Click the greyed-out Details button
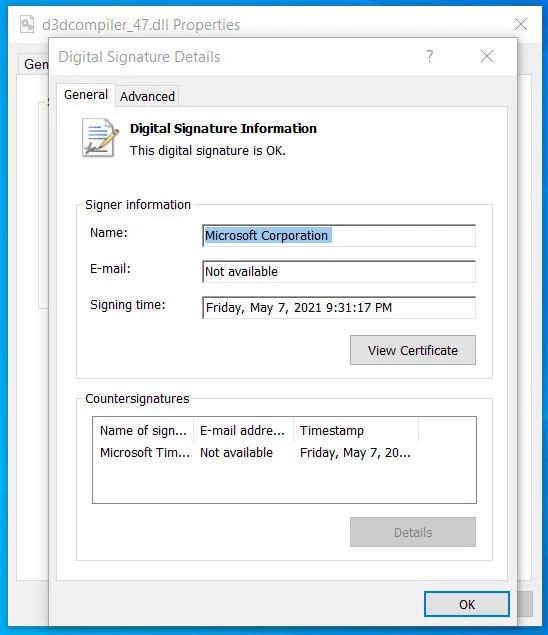Screen dimensions: 548x635 coord(413,532)
